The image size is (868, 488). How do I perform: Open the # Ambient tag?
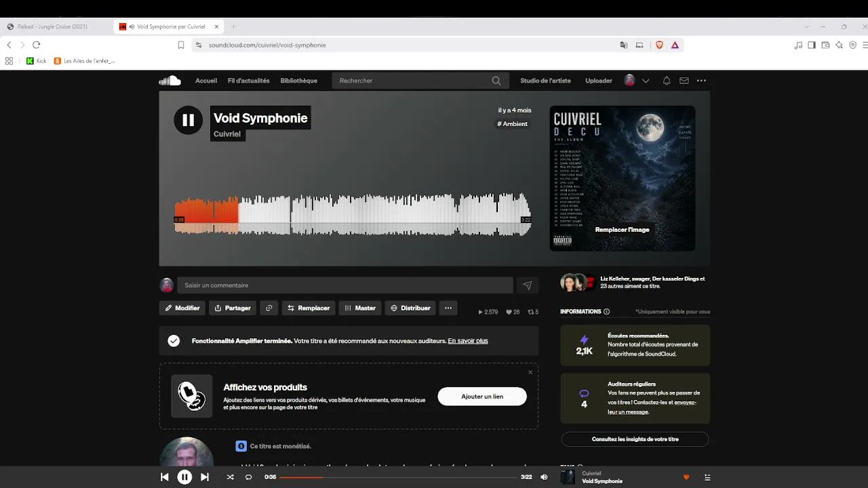pyautogui.click(x=512, y=124)
